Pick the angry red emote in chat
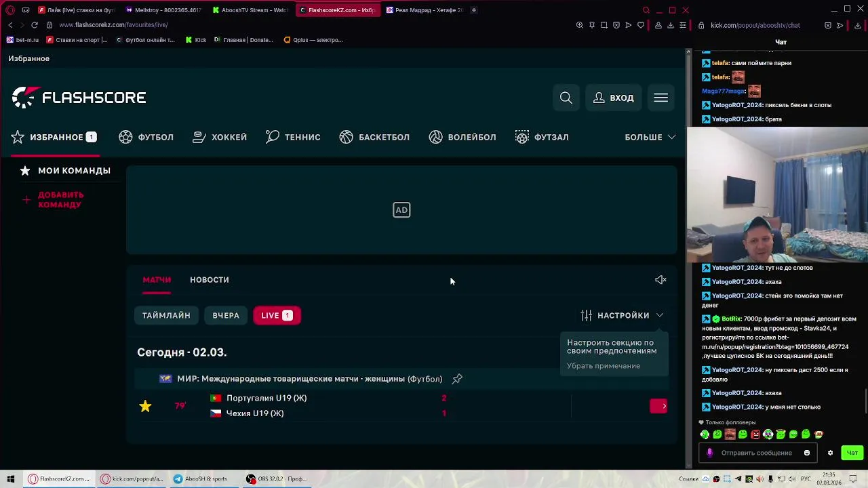This screenshot has height=488, width=868. pyautogui.click(x=755, y=434)
